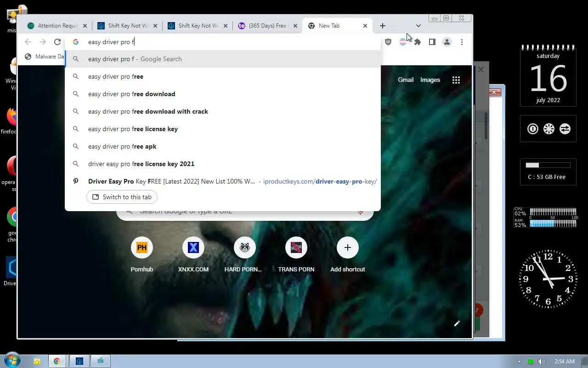The width and height of the screenshot is (588, 368).
Task: Select suggestion 'easy driver pro free license key'
Action: tap(223, 129)
